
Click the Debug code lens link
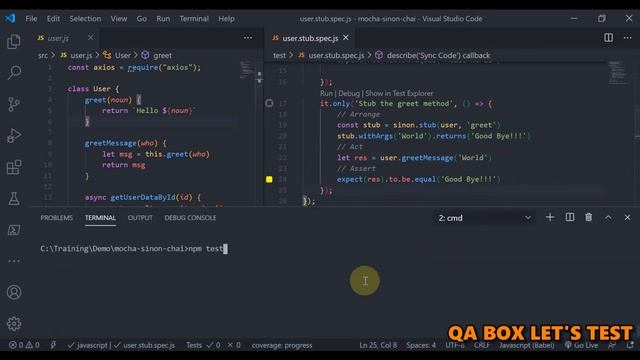(349, 93)
